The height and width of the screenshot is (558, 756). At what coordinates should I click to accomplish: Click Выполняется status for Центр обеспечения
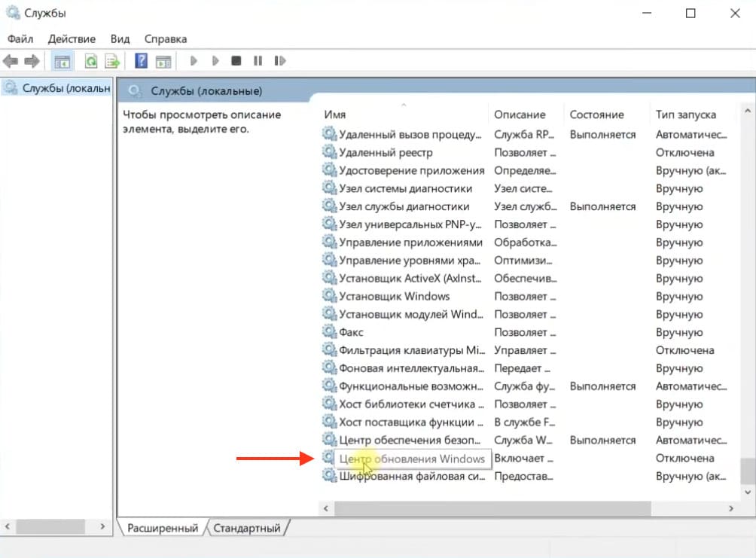[602, 441]
